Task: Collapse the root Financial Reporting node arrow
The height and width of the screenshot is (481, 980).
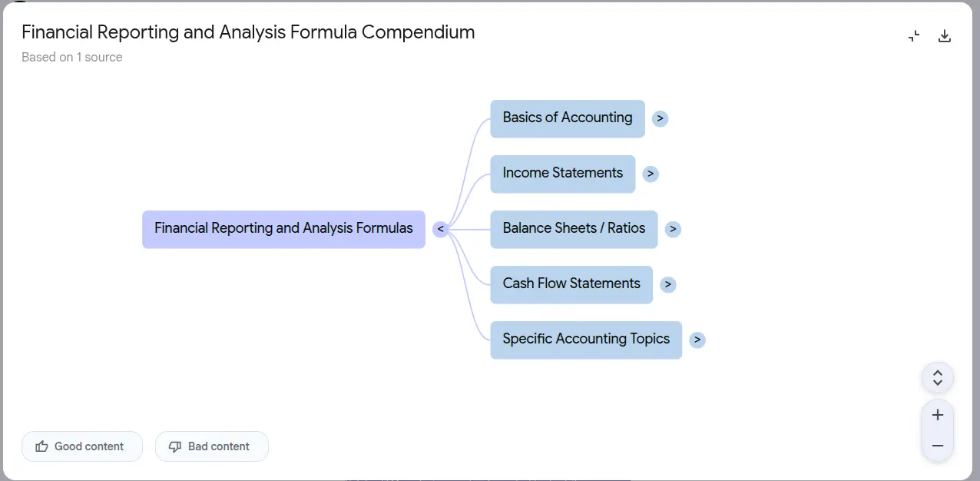Action: tap(440, 229)
